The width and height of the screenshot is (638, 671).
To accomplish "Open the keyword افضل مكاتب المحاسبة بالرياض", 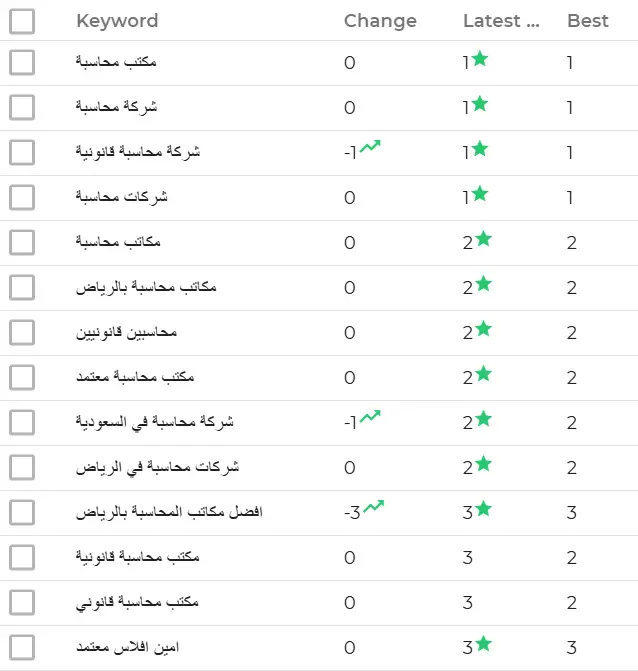I will 169,512.
